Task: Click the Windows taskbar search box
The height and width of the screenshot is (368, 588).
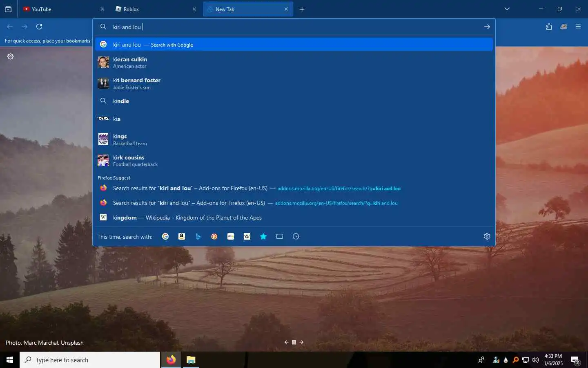Action: coord(90,360)
